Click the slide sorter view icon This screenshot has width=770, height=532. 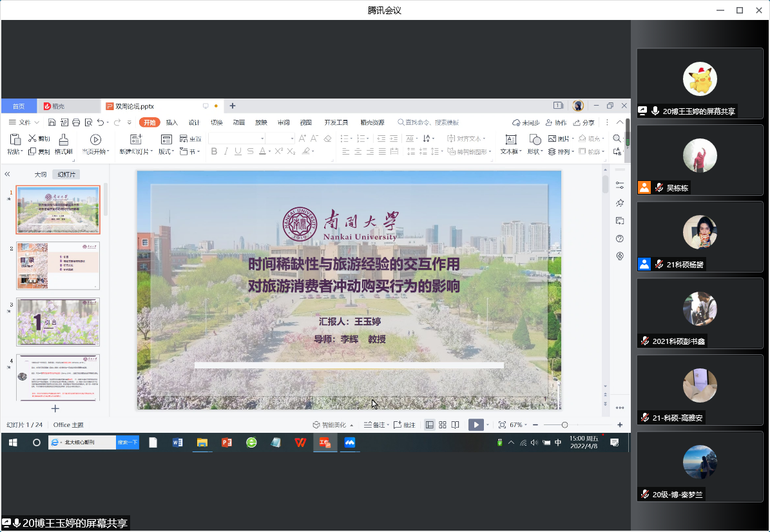pos(443,425)
